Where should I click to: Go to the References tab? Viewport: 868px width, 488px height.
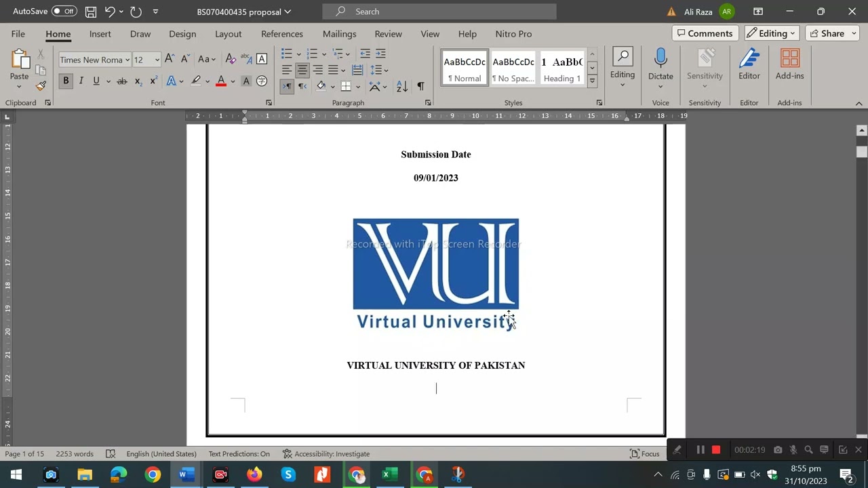tap(282, 34)
